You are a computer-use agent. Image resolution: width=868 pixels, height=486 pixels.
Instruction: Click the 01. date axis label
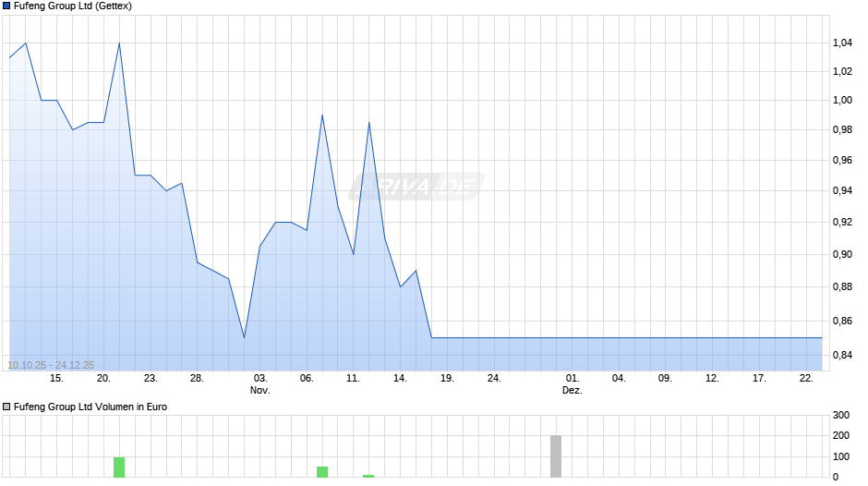pyautogui.click(x=573, y=379)
